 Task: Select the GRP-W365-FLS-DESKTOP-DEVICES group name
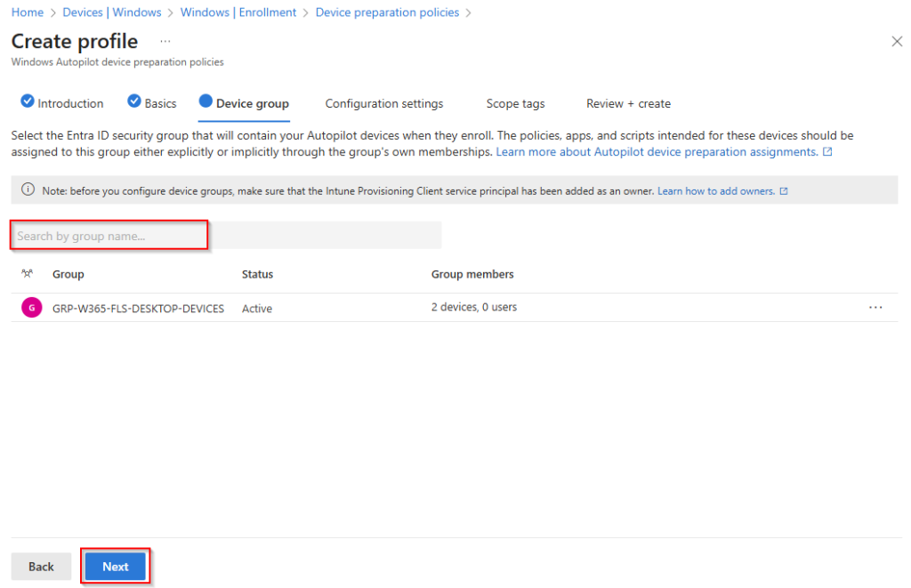(x=138, y=309)
